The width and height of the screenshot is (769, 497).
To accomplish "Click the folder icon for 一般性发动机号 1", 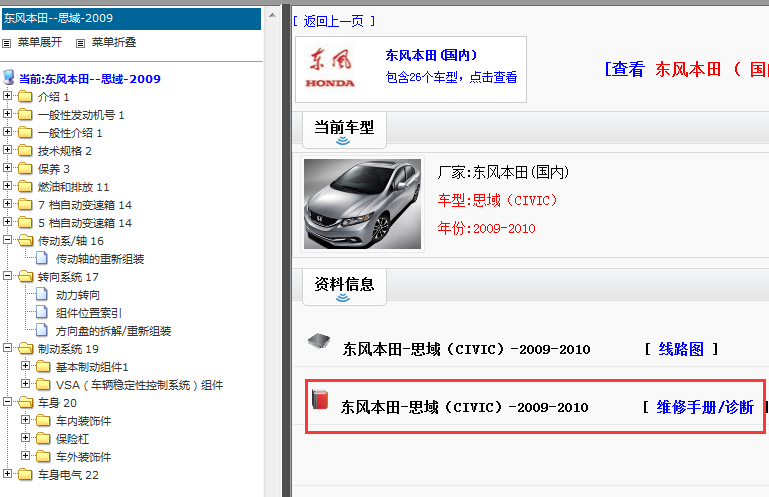I will pos(25,115).
